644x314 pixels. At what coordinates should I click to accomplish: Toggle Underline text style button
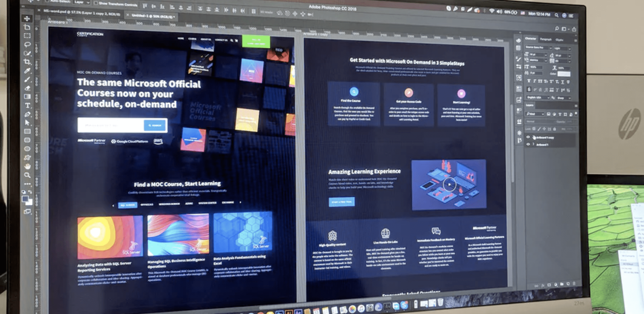(x=562, y=82)
